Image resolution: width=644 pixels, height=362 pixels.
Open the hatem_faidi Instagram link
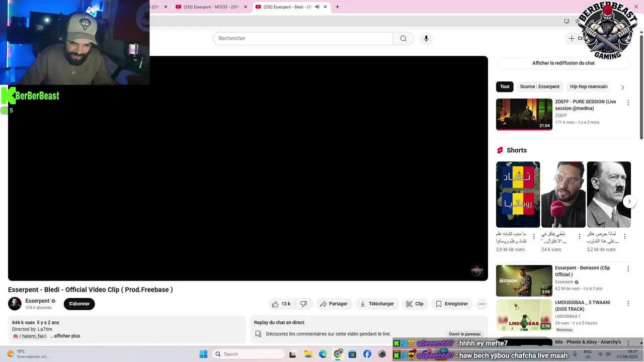[30, 336]
